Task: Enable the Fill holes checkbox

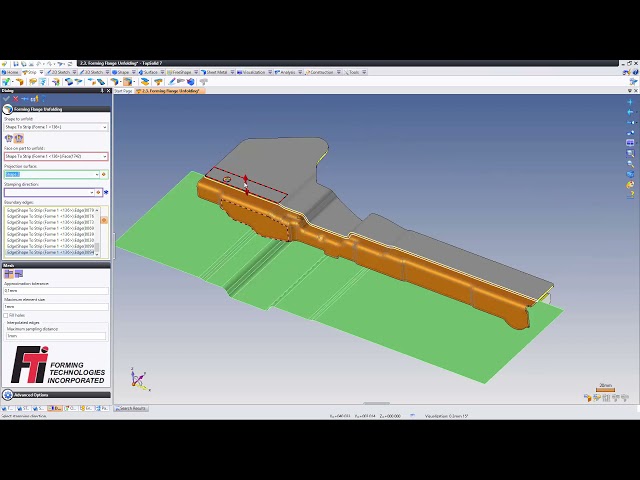Action: tap(7, 315)
